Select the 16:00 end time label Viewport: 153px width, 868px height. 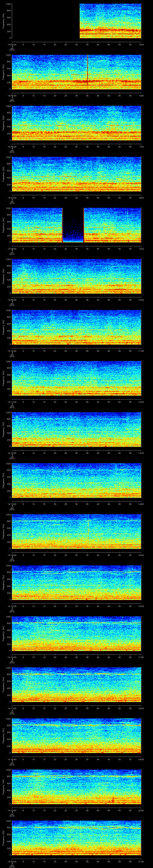(141, 606)
